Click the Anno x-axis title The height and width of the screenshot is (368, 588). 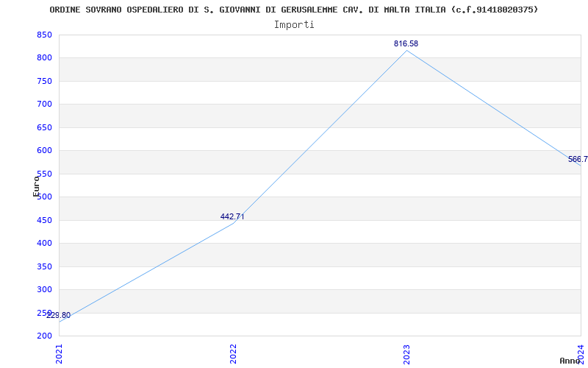pos(570,361)
